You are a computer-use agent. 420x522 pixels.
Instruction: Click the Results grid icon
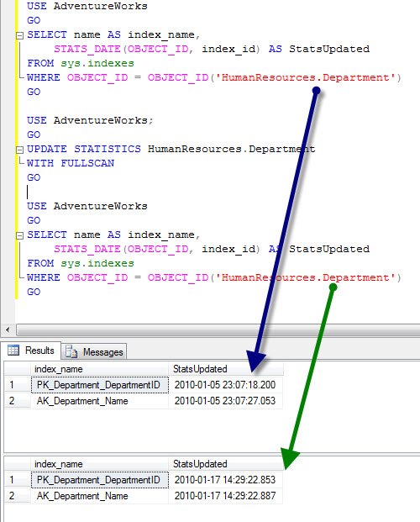tap(13, 351)
